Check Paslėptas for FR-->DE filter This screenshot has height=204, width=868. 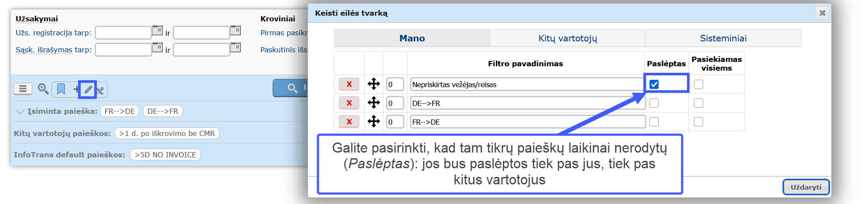pos(654,122)
